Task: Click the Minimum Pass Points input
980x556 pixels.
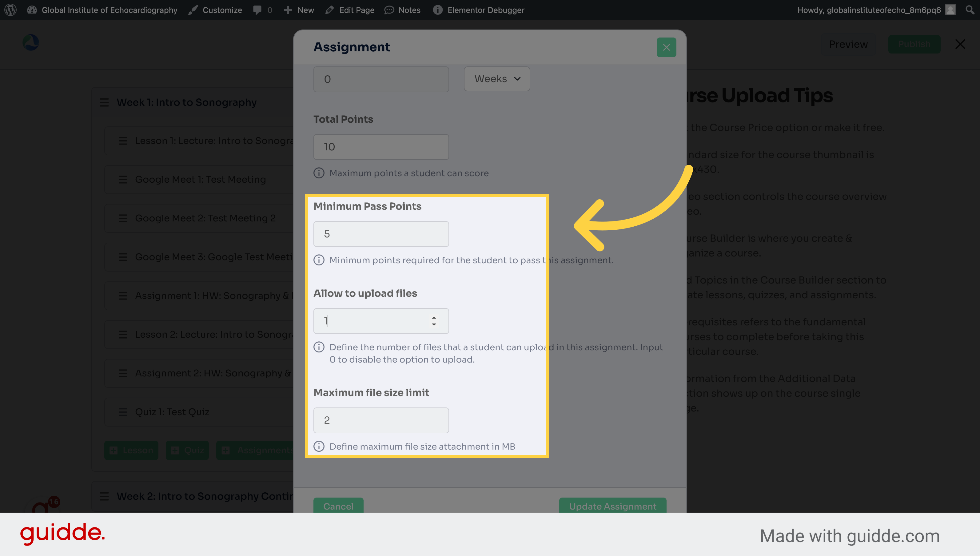Action: (381, 234)
